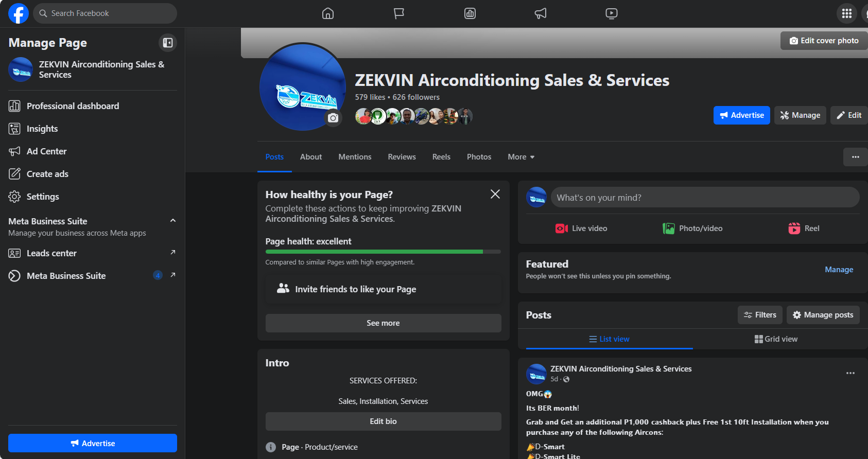Close the How healthy is your Page card
Screen dimensions: 868x459
coord(495,194)
